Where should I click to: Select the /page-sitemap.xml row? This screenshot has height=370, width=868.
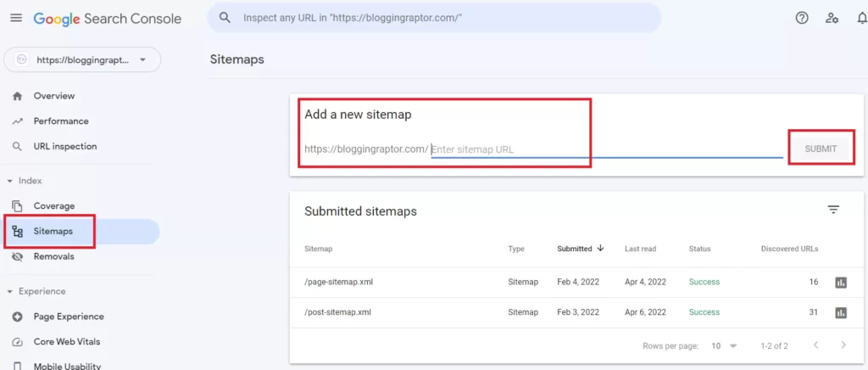tap(576, 283)
